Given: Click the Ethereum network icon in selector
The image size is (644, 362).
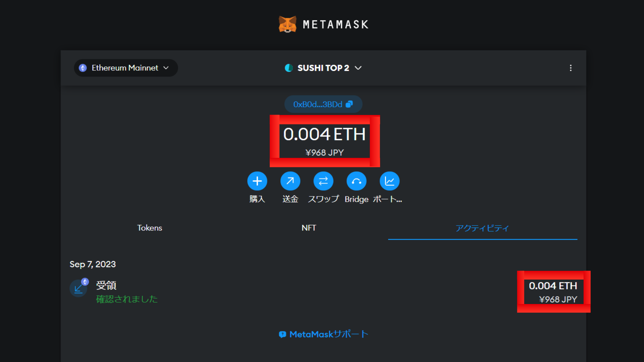Looking at the screenshot, I should click(83, 68).
